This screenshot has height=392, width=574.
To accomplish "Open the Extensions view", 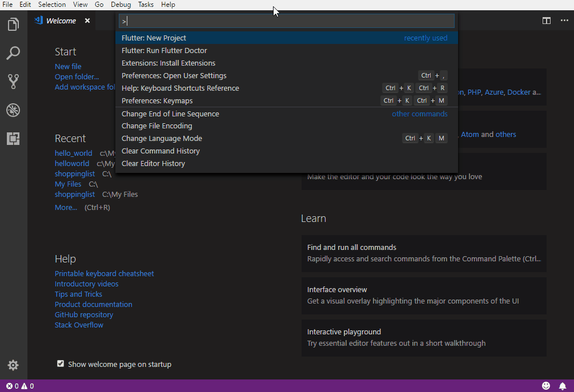I will 13,139.
